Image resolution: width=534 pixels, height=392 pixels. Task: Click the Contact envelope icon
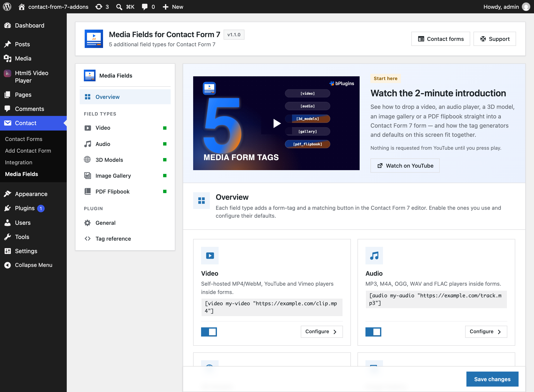point(8,123)
